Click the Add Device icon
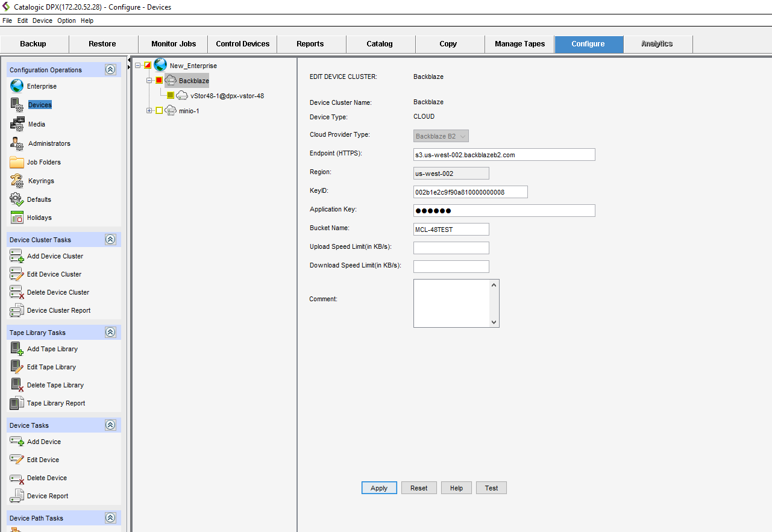This screenshot has width=772, height=532. pos(17,442)
